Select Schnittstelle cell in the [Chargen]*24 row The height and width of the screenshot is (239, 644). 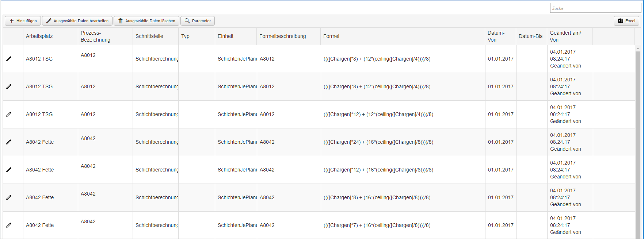(x=156, y=142)
